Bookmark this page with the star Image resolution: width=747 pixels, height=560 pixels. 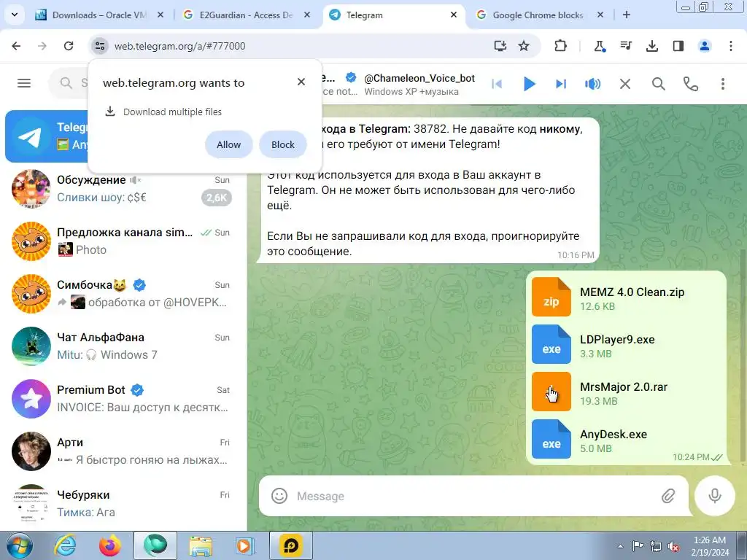524,46
